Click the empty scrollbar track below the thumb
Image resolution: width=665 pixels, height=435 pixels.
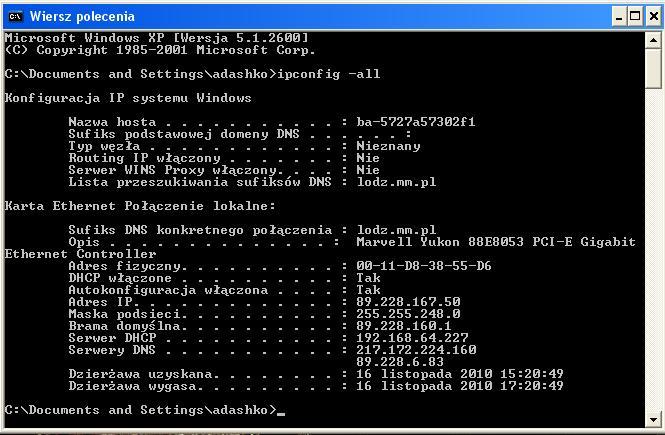653,250
